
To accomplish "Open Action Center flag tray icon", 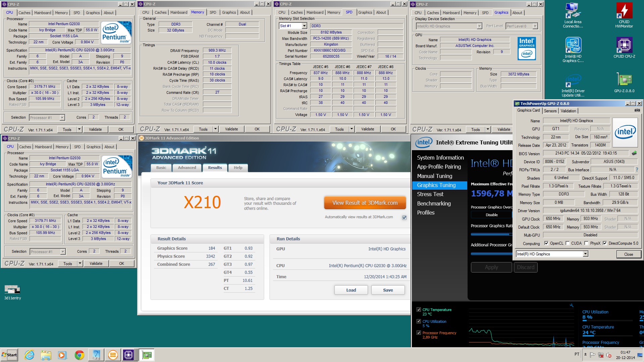I will tap(593, 355).
